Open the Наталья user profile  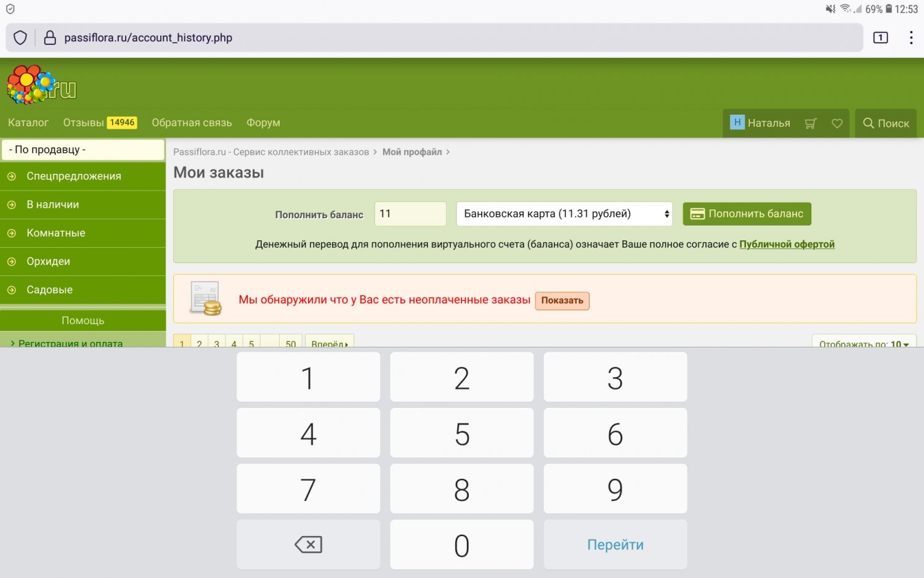click(x=760, y=123)
